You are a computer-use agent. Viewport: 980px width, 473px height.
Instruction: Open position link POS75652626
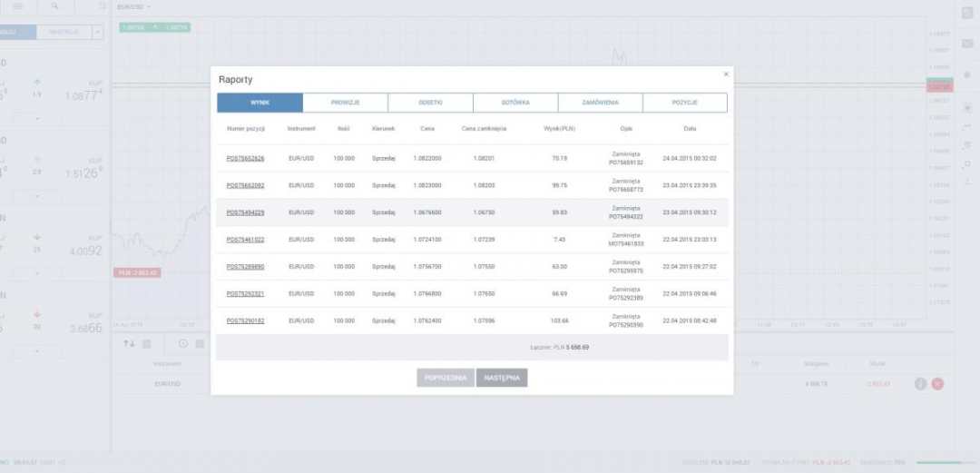point(245,158)
